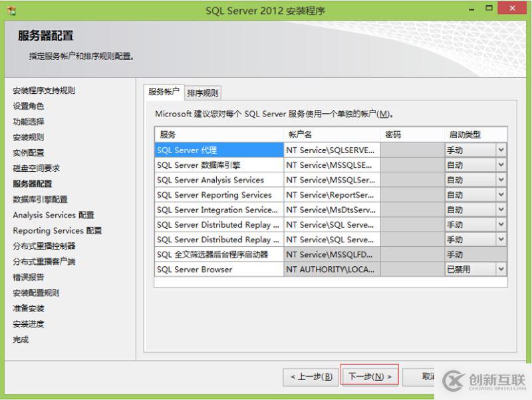Switch to the 排序规则 tab
This screenshot has height=400, width=532.
[x=203, y=93]
